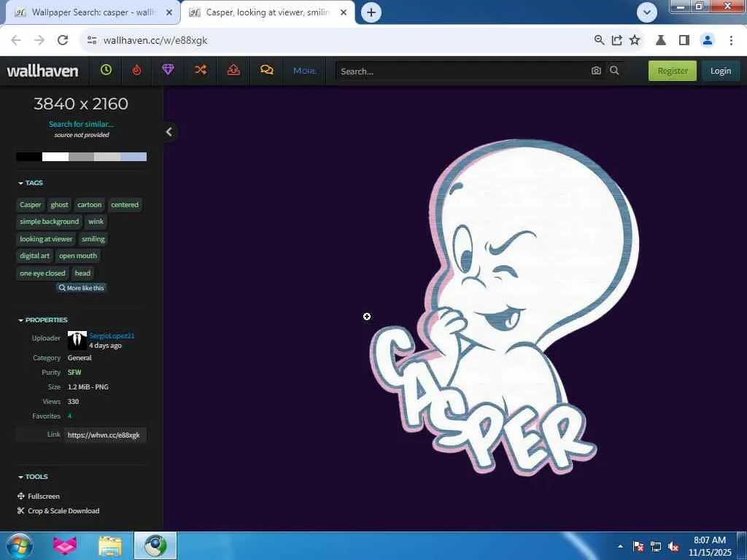The height and width of the screenshot is (560, 747).
Task: Open the Latest wallpapers clock icon
Action: click(x=106, y=70)
